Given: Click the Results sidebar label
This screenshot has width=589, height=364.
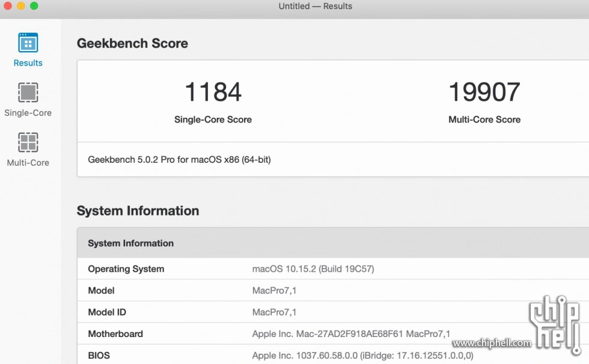Looking at the screenshot, I should pyautogui.click(x=28, y=63).
